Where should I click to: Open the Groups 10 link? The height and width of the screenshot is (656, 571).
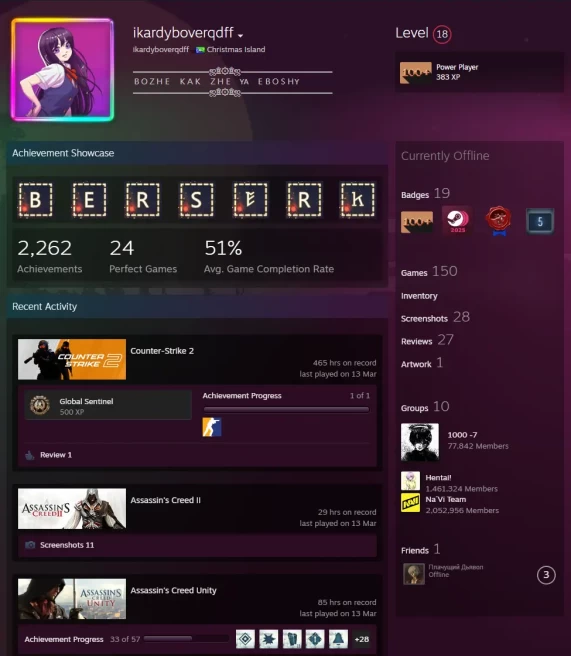[x=425, y=407]
